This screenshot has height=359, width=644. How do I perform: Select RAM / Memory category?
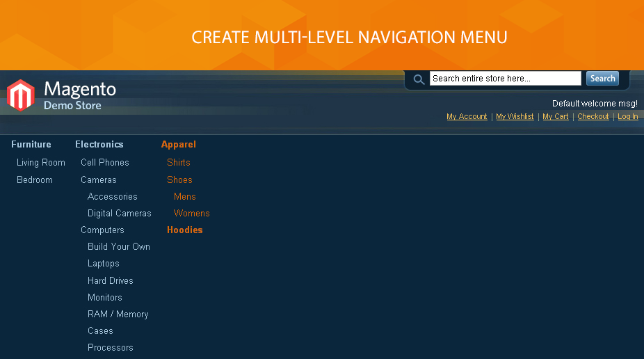pyautogui.click(x=118, y=314)
